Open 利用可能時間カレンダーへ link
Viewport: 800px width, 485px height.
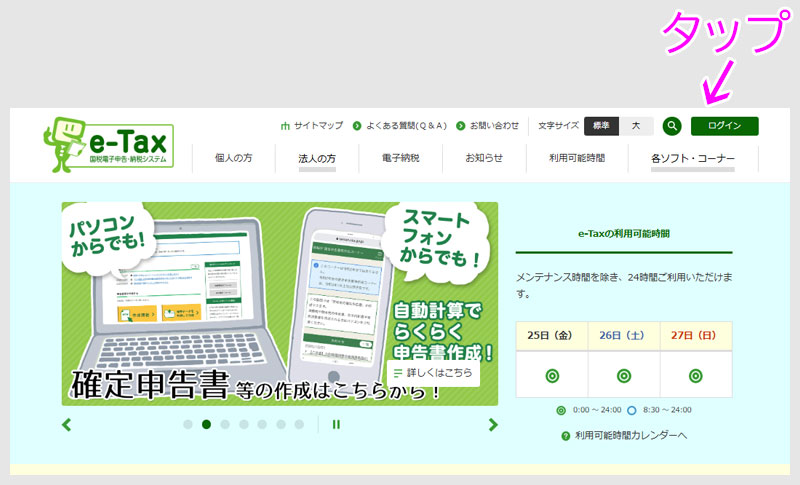(624, 436)
